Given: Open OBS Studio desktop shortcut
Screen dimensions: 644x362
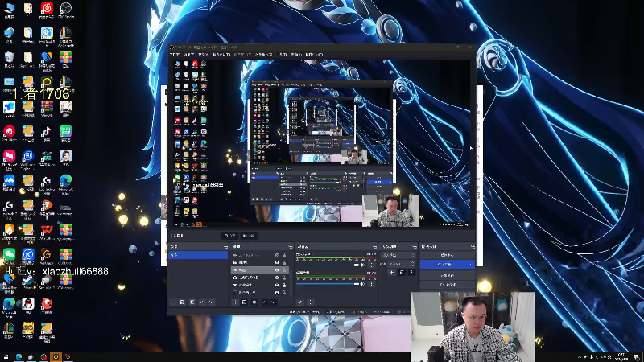Looking at the screenshot, I should 66,10.
